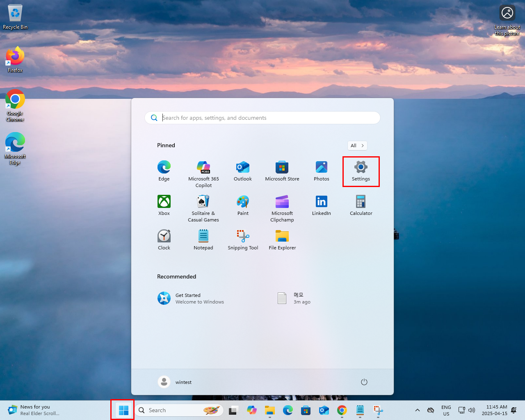Open File Explorer on the taskbar
The image size is (525, 420).
coord(270,410)
